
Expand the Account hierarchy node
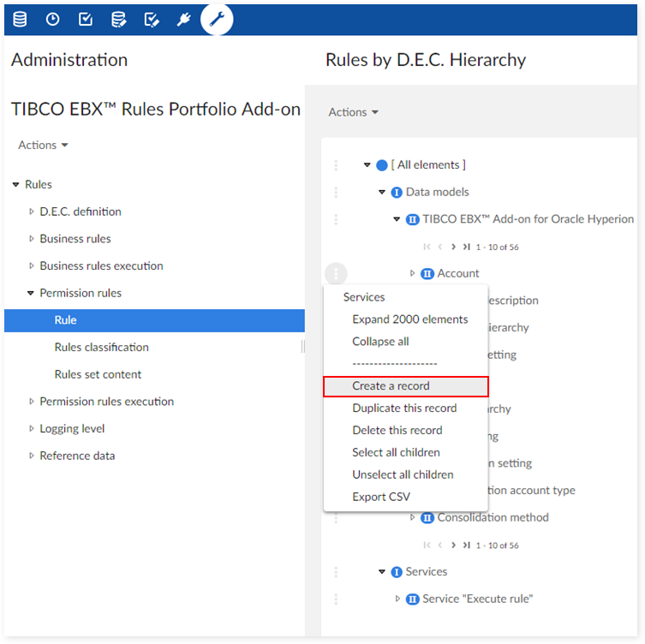[x=412, y=273]
